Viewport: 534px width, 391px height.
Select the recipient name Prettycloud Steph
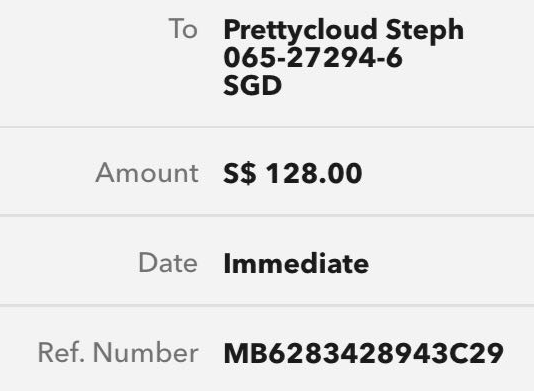pos(344,31)
